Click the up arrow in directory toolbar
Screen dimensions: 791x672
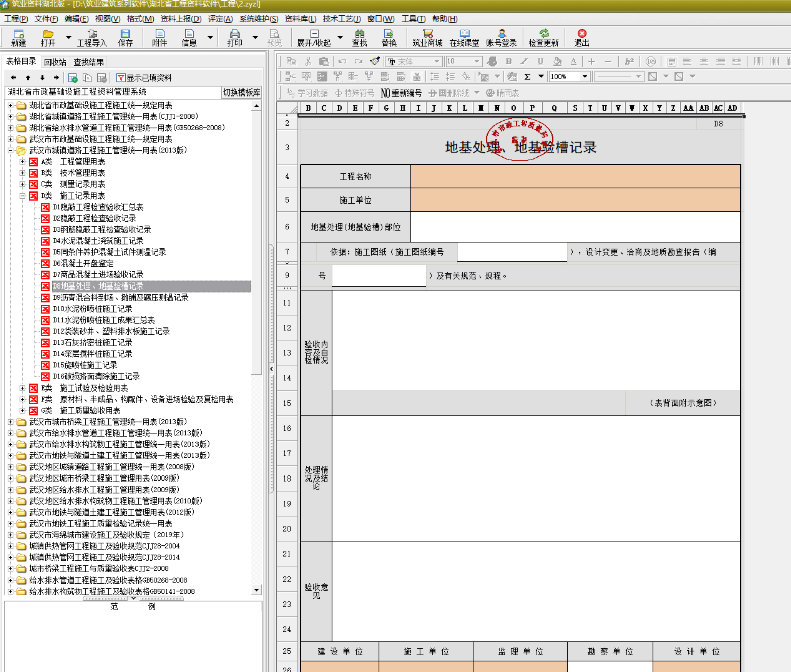pos(28,78)
